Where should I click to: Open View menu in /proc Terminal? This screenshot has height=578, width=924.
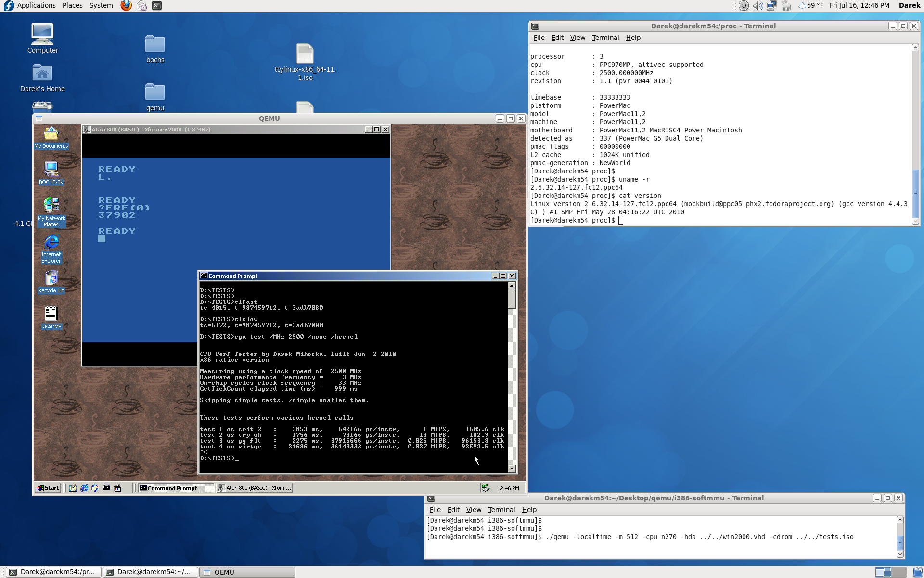click(577, 38)
